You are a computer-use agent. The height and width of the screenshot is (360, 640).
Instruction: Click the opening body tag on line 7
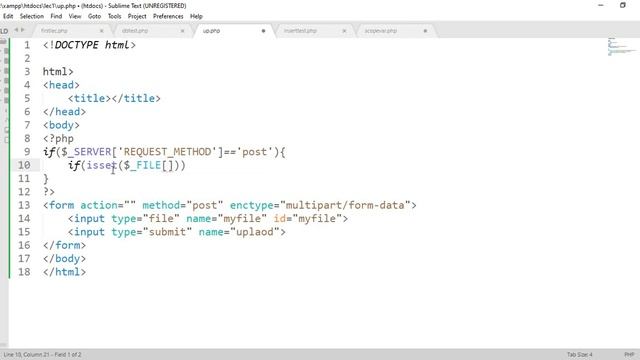[61, 125]
